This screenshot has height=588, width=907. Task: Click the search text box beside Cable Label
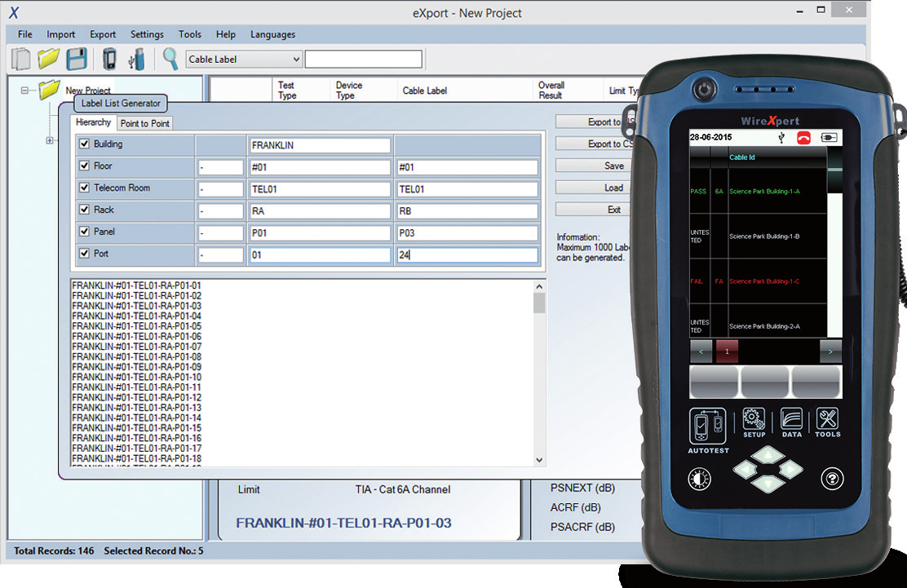point(363,59)
